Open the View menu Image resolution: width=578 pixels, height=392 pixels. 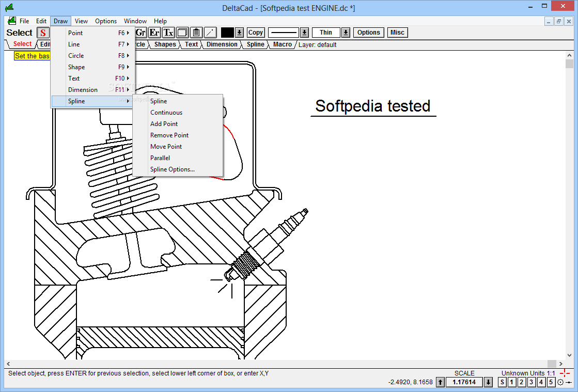click(x=81, y=21)
